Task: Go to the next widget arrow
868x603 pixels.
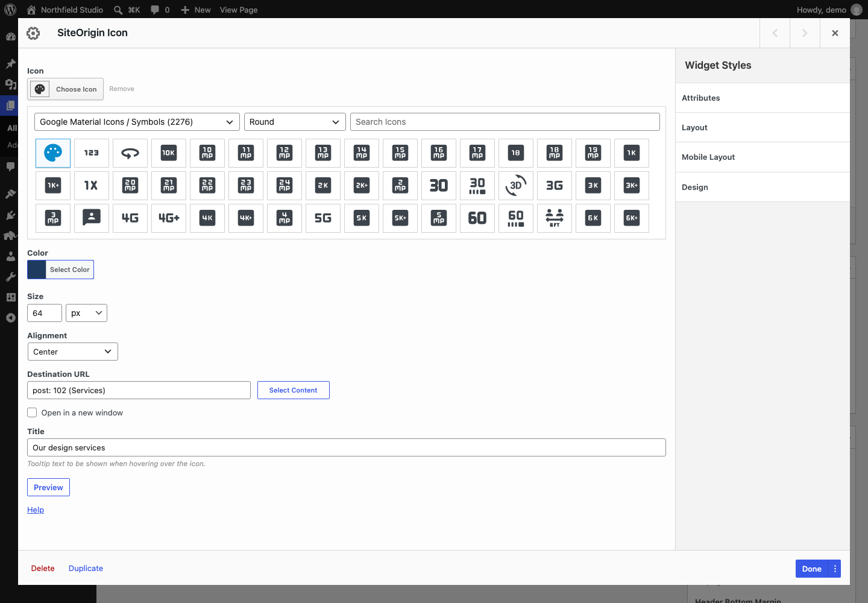Action: click(805, 33)
